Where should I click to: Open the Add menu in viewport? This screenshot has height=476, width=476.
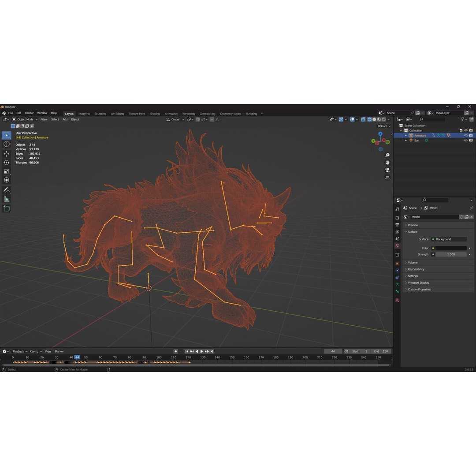pyautogui.click(x=65, y=119)
